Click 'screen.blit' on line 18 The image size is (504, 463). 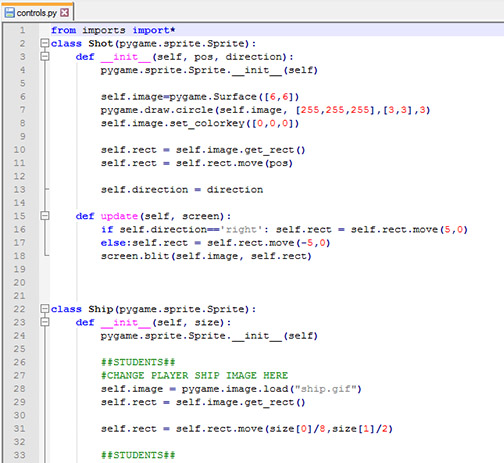[135, 256]
